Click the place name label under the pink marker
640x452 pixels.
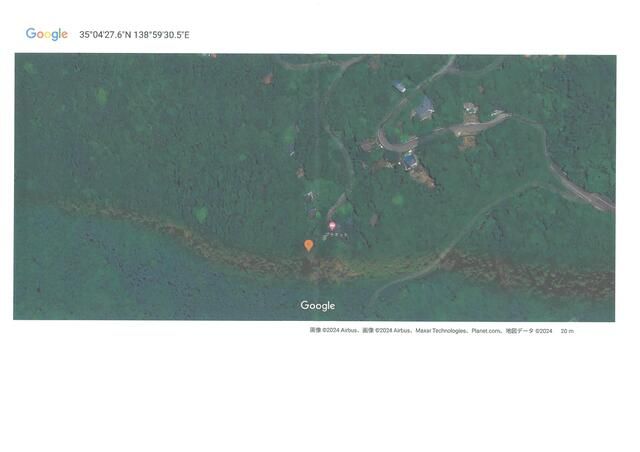[335, 236]
